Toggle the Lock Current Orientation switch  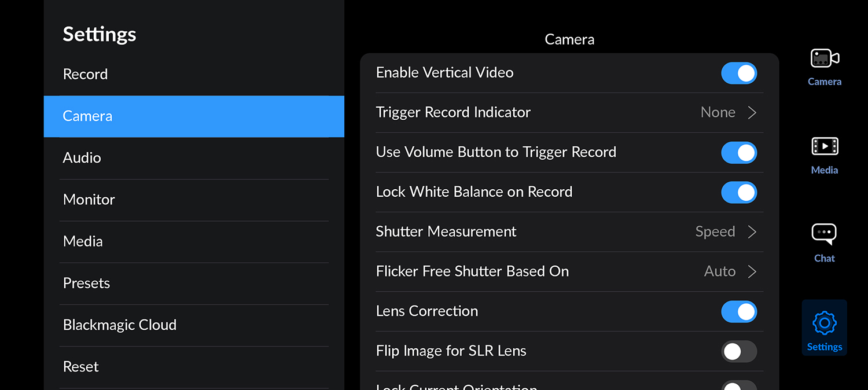(739, 387)
